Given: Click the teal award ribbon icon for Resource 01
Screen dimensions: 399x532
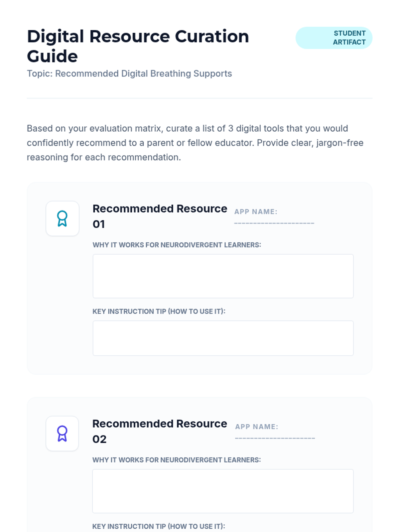Looking at the screenshot, I should coord(62,218).
